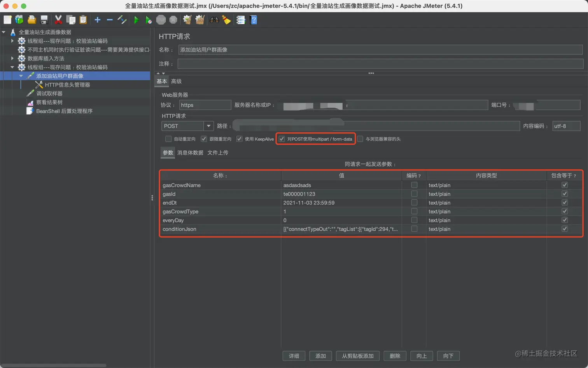Click the vertical splitter handle between panels
This screenshot has width=588, height=368.
pyautogui.click(x=152, y=198)
